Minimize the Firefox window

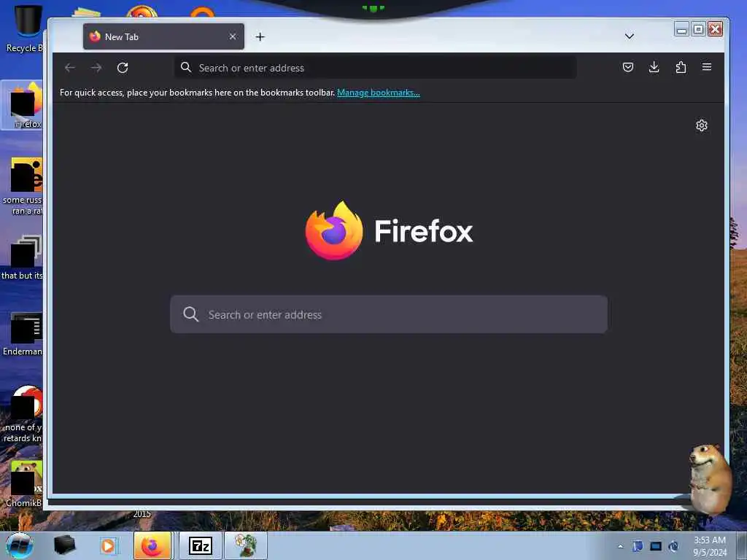682,29
